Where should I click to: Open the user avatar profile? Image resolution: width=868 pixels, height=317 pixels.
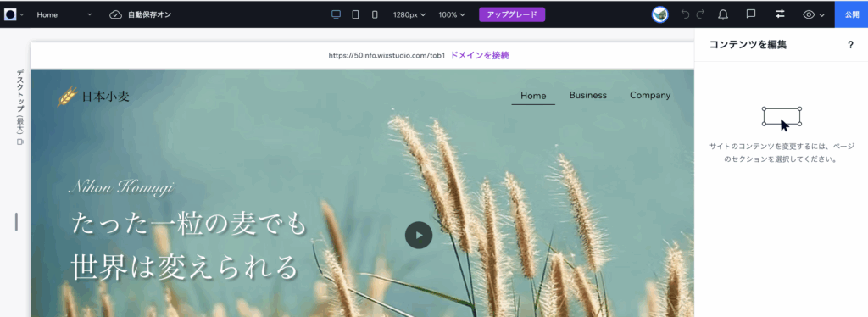(659, 15)
